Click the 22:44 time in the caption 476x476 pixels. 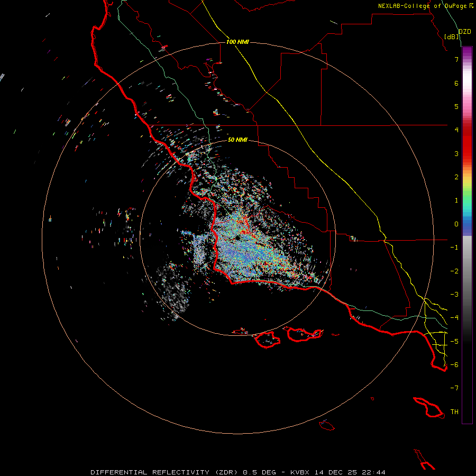point(373,472)
